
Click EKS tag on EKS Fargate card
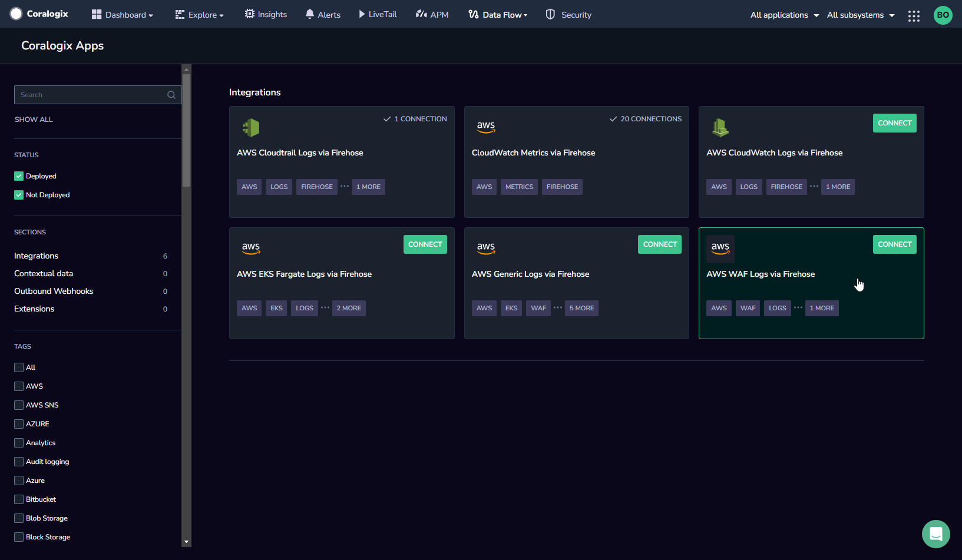(x=276, y=308)
